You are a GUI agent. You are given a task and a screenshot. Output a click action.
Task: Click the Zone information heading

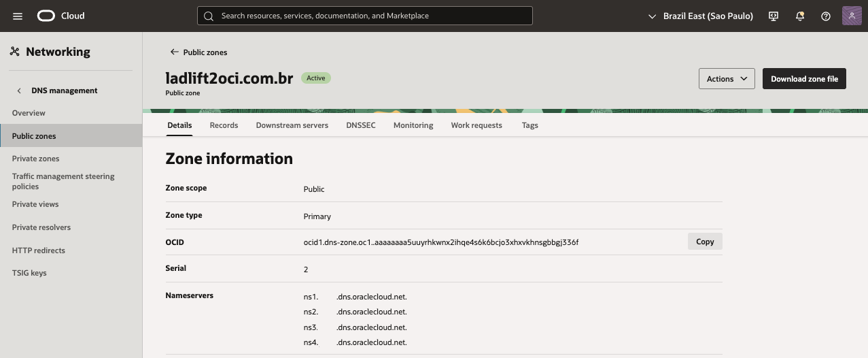229,159
